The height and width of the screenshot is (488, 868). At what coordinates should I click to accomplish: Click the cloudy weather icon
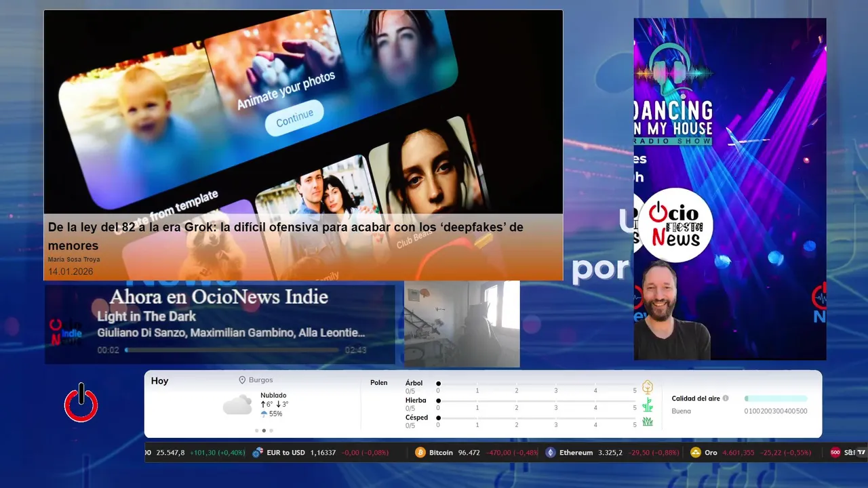(237, 405)
